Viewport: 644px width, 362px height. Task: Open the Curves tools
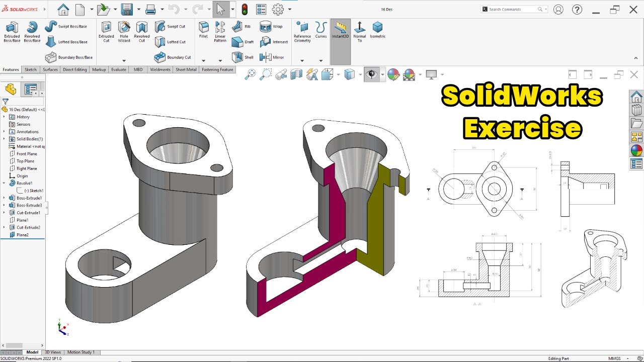[x=321, y=30]
